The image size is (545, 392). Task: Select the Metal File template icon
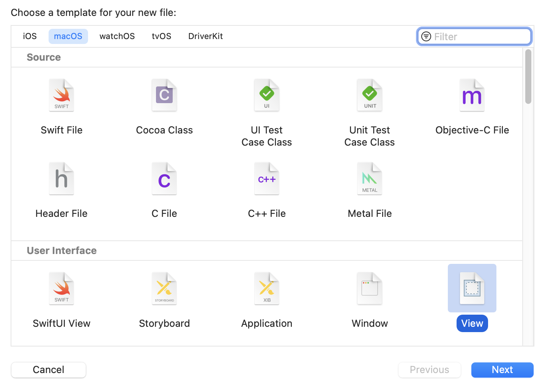point(370,179)
